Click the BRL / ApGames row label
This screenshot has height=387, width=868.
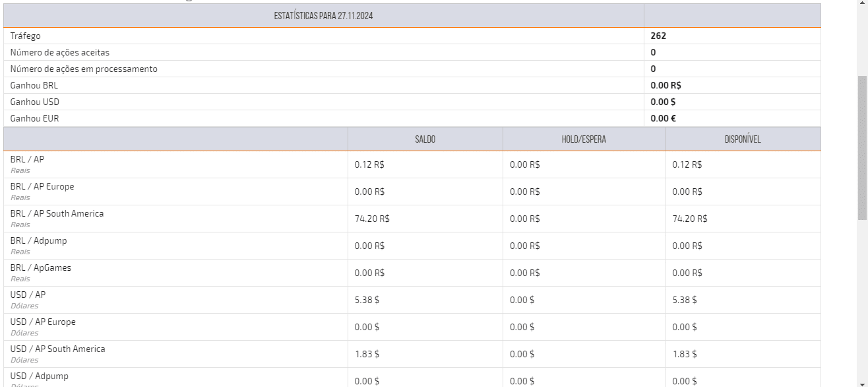[x=40, y=268]
